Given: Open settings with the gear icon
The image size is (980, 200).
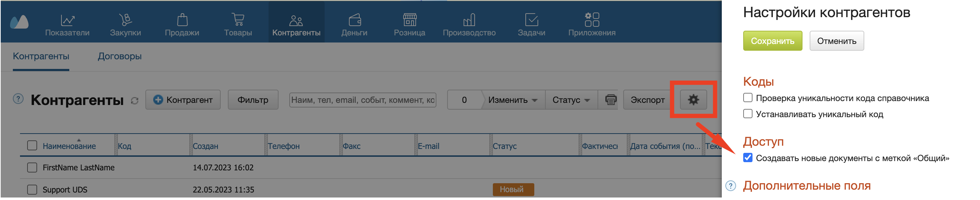Looking at the screenshot, I should (694, 100).
